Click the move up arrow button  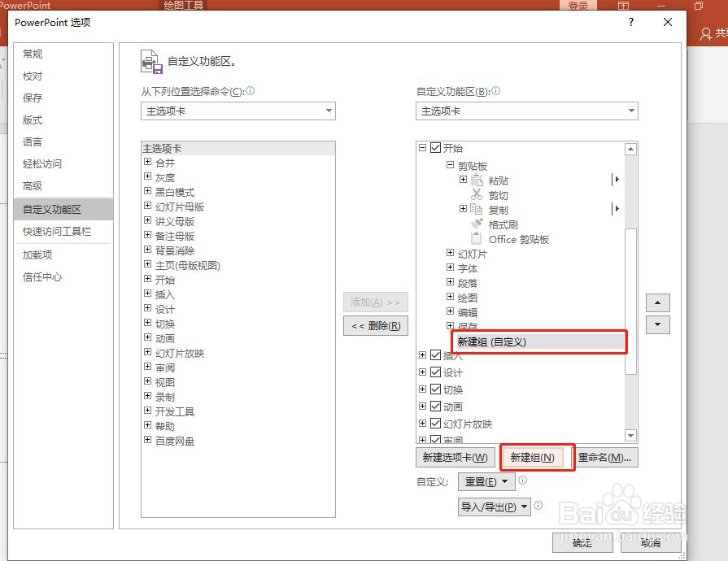click(657, 302)
